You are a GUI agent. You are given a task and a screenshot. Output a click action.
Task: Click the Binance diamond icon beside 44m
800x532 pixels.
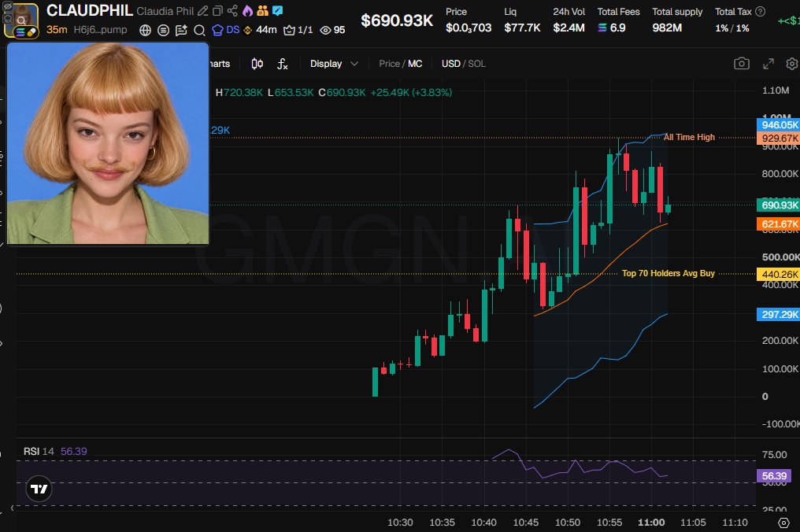point(248,30)
